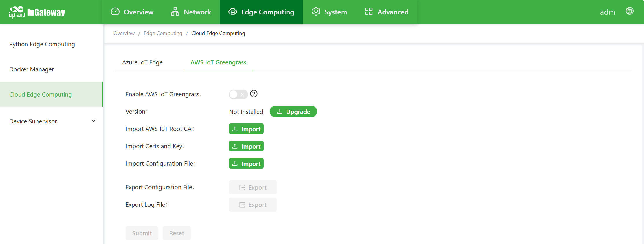Image resolution: width=644 pixels, height=244 pixels.
Task: Click the System gear icon
Action: coord(316,12)
